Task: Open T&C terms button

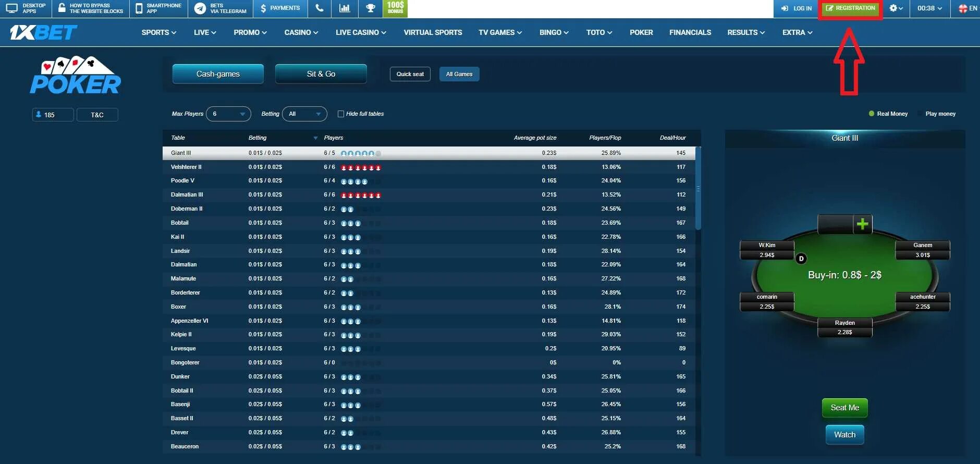Action: coord(97,115)
